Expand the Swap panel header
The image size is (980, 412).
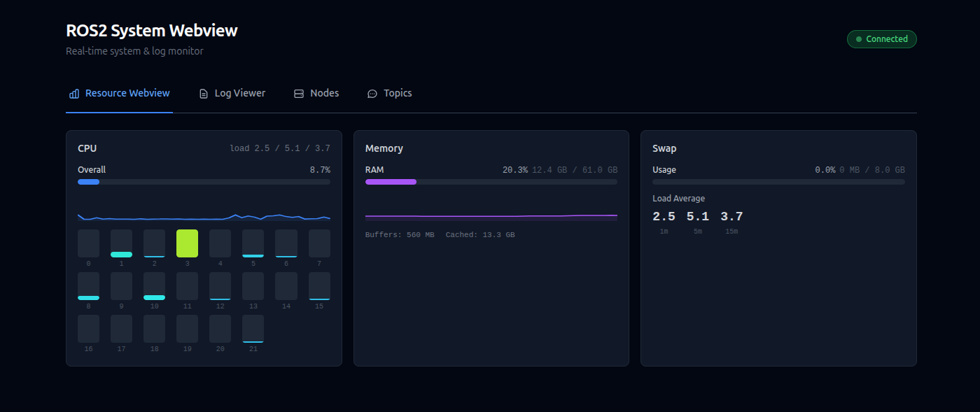[x=778, y=148]
